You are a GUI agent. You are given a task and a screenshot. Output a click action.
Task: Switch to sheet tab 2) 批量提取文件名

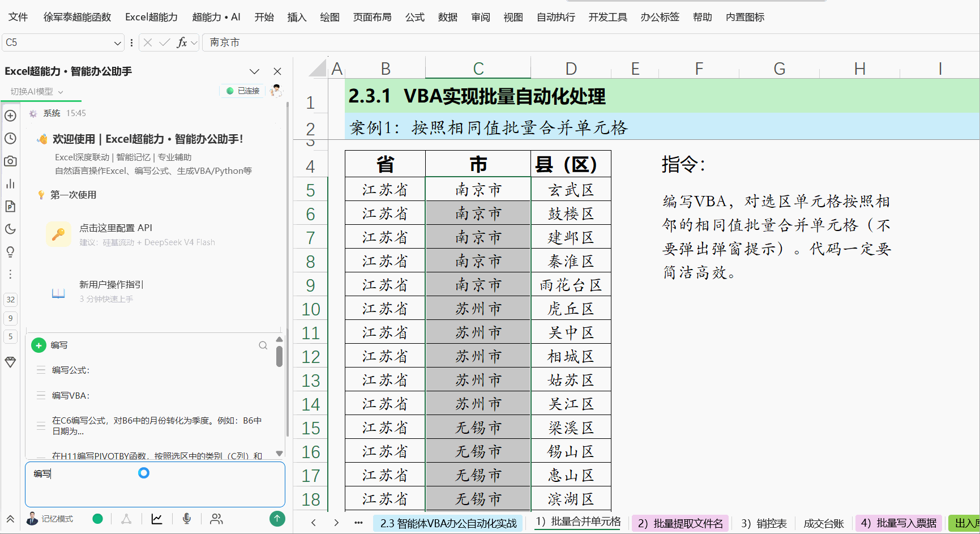[681, 523]
